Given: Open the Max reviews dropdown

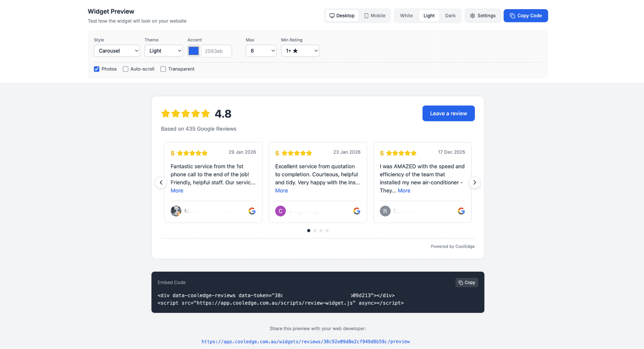Looking at the screenshot, I should point(261,51).
